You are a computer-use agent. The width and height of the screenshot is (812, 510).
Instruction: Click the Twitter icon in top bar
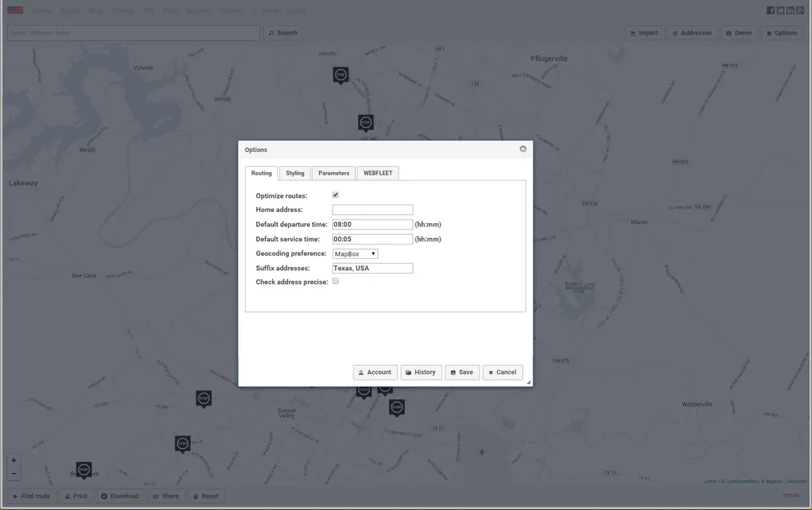point(780,10)
